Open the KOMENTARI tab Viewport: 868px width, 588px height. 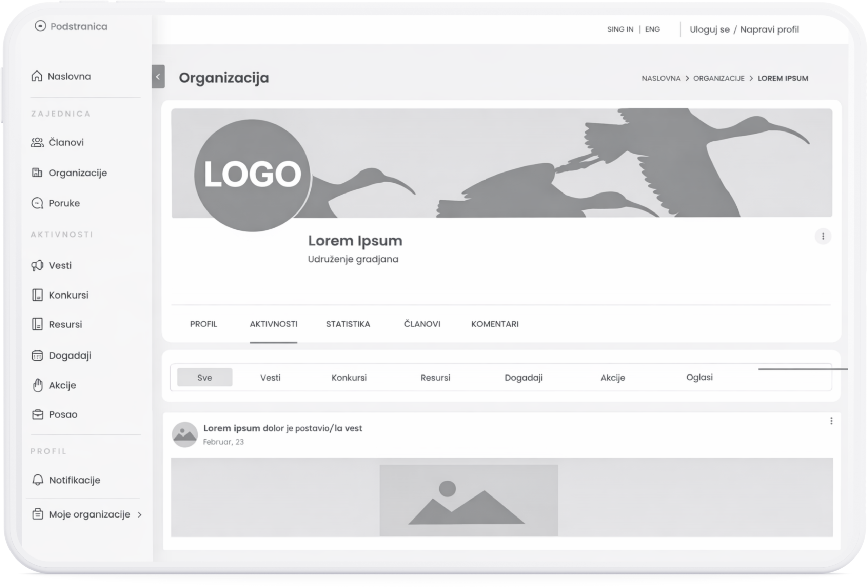(x=494, y=324)
